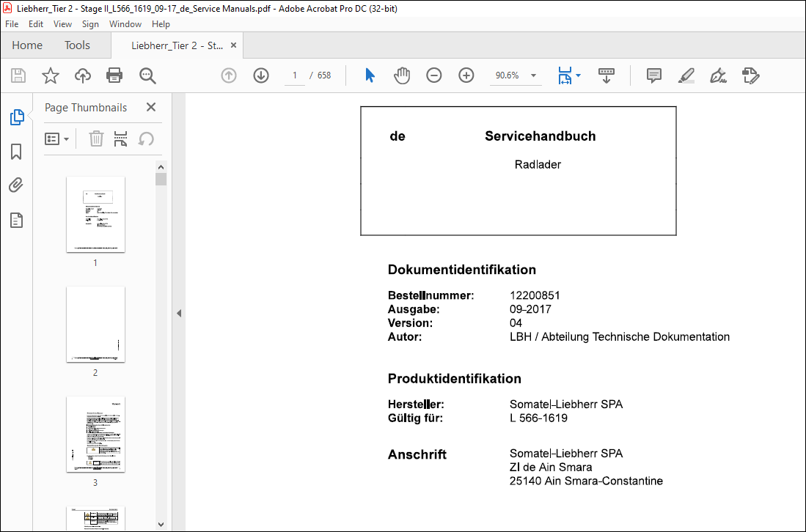Image resolution: width=806 pixels, height=532 pixels.
Task: Click the 25140 Ain Smara-Constantine address line
Action: (x=586, y=481)
